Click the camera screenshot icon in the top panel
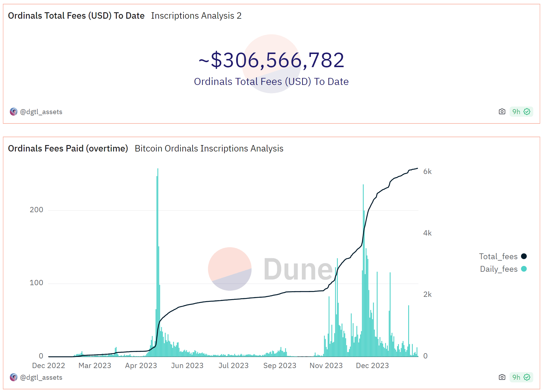Image resolution: width=543 pixels, height=392 pixels. pyautogui.click(x=502, y=111)
